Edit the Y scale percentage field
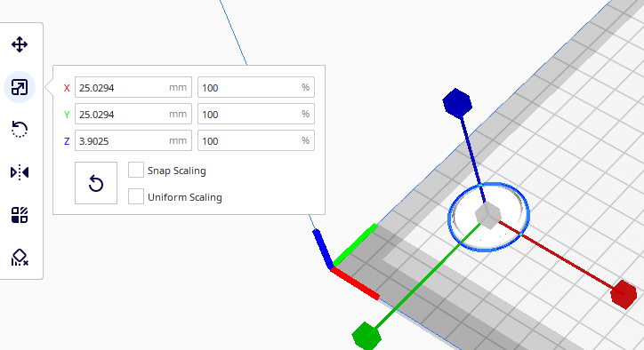The image size is (644, 350). point(256,114)
